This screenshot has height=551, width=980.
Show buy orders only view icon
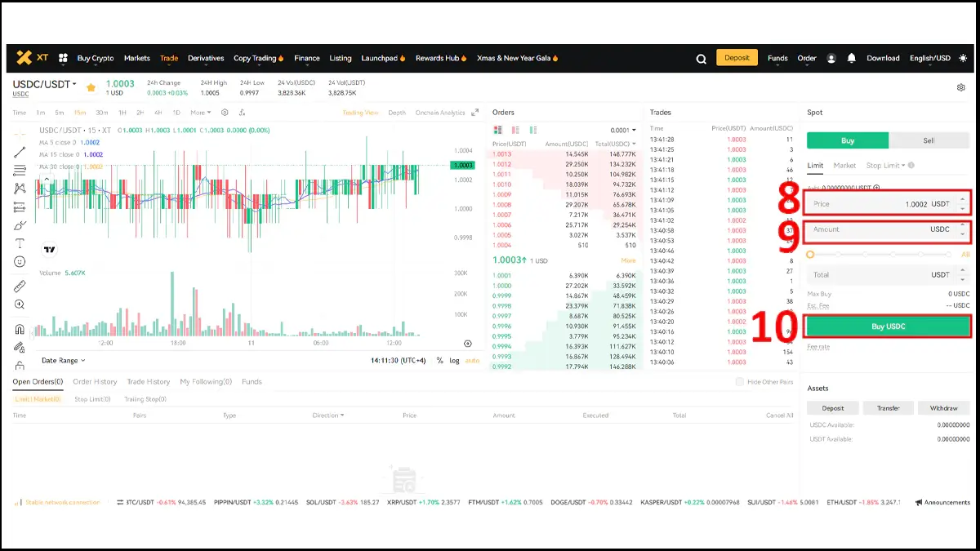click(532, 130)
